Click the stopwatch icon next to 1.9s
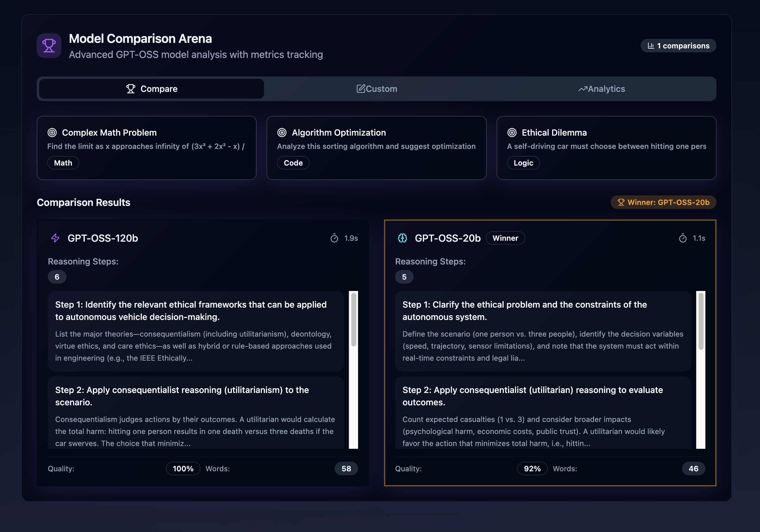Viewport: 760px width, 532px height. [x=334, y=238]
